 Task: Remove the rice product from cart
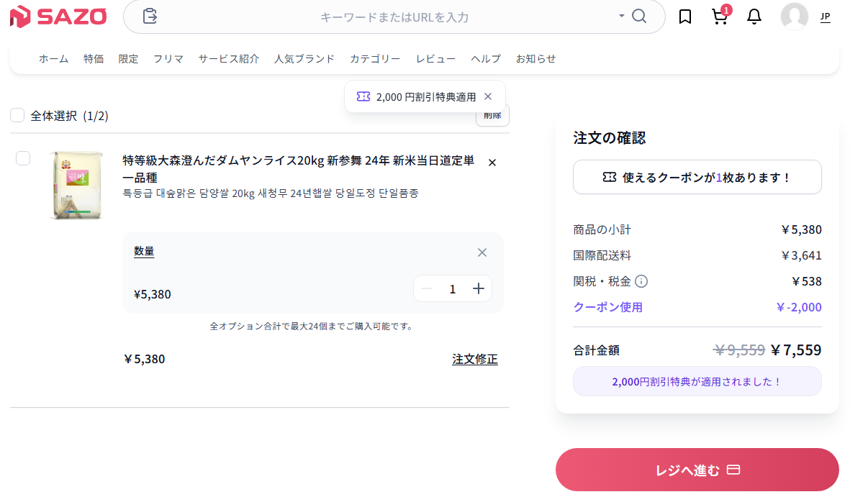tap(492, 163)
